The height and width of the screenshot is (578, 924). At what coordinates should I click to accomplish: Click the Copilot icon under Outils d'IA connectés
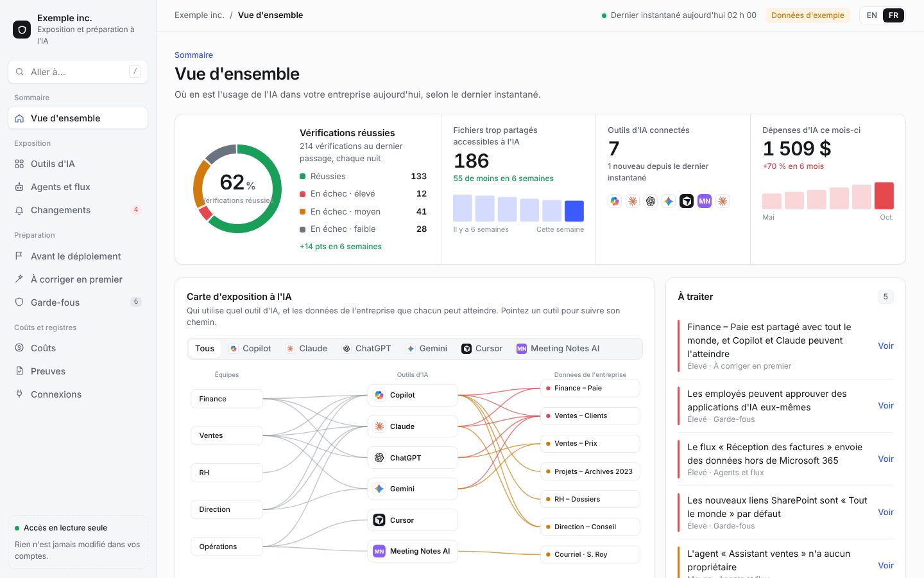pos(615,201)
